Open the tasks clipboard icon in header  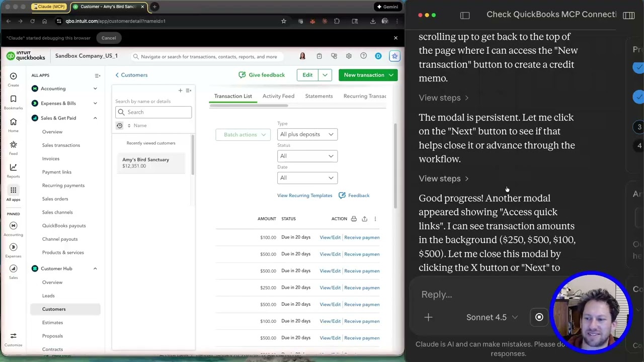(x=319, y=56)
